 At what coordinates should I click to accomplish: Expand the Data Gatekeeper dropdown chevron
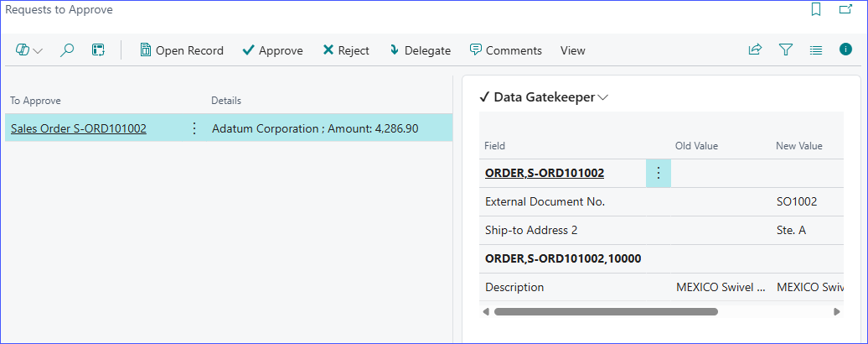[603, 97]
